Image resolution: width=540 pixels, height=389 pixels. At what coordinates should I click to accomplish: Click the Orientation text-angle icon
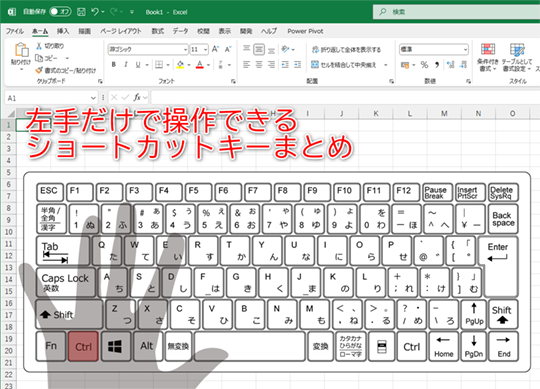tap(285, 49)
